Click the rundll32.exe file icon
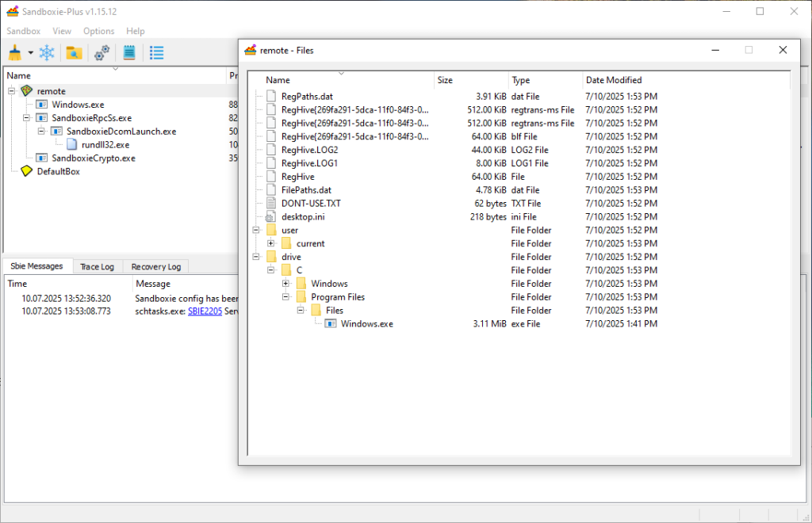This screenshot has height=523, width=812. pyautogui.click(x=72, y=145)
